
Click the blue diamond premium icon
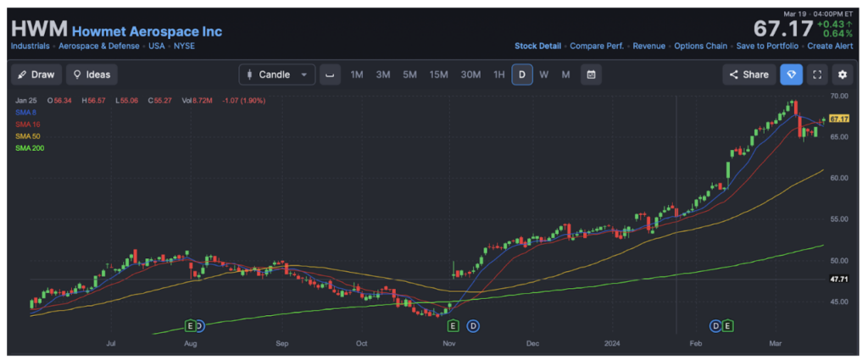[791, 75]
